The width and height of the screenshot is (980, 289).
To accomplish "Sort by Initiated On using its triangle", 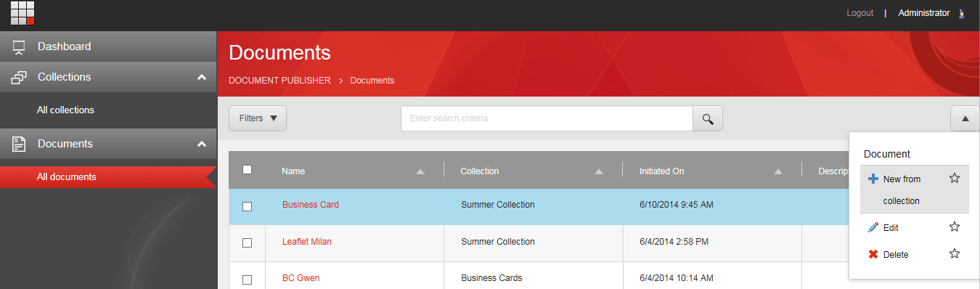I will click(x=778, y=172).
